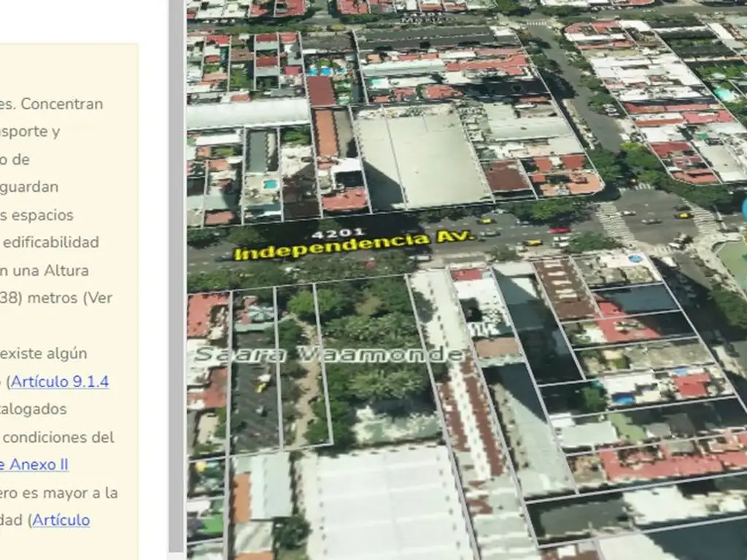The image size is (747, 560).
Task: Click the Independencia Av. street label
Action: [x=355, y=246]
